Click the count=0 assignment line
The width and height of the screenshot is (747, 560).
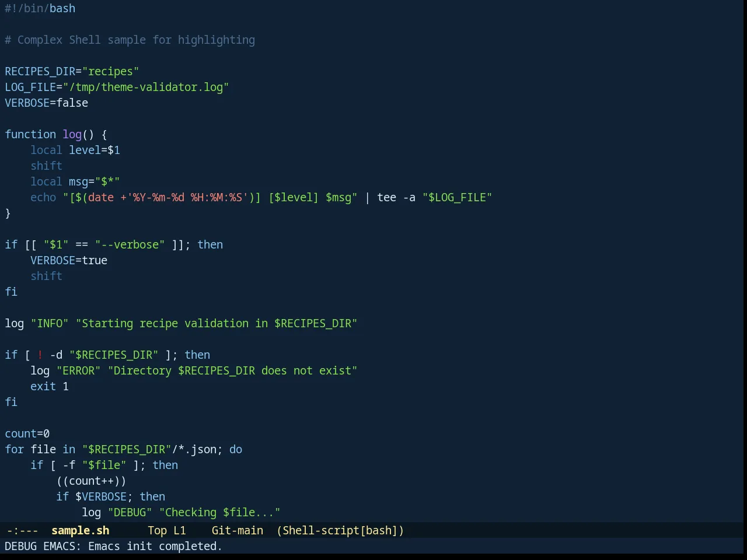click(x=27, y=433)
